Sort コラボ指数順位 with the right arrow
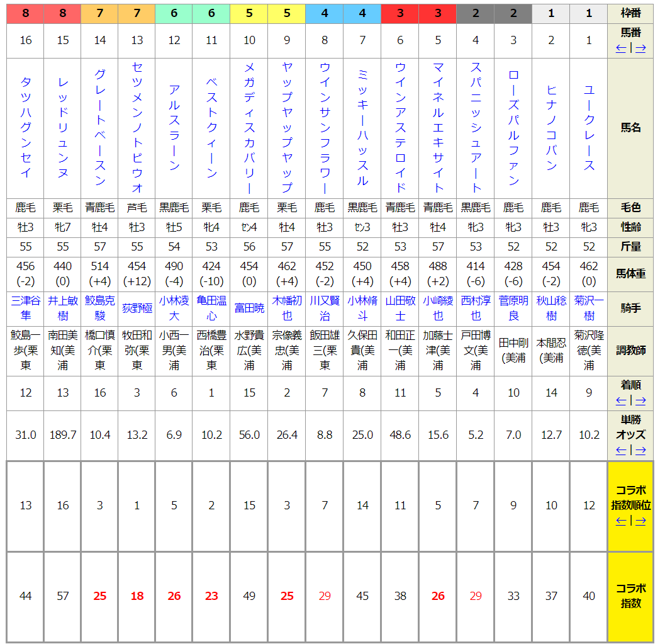This screenshot has height=644, width=665. 640,521
